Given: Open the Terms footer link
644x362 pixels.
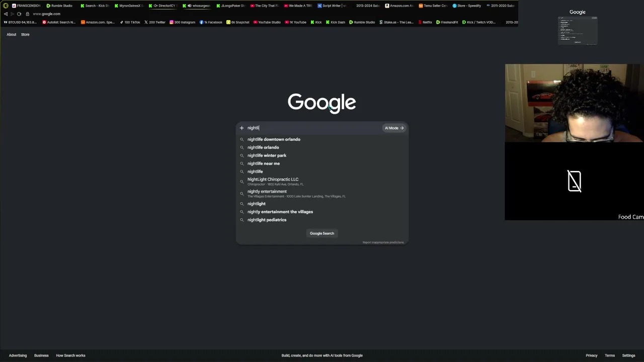Looking at the screenshot, I should click(610, 355).
